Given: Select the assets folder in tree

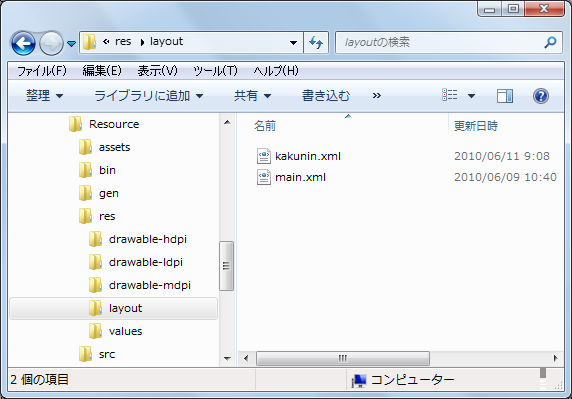Looking at the screenshot, I should (x=114, y=147).
